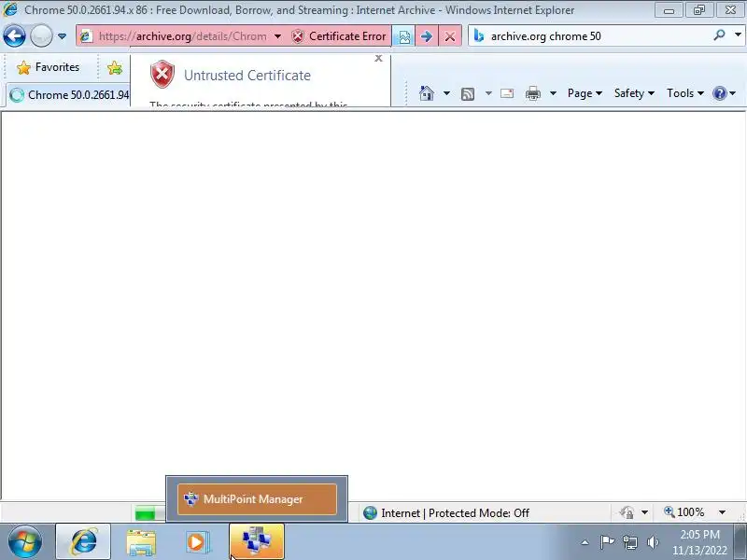747x560 pixels.
Task: Open the search provider dropdown arrow
Action: click(738, 35)
